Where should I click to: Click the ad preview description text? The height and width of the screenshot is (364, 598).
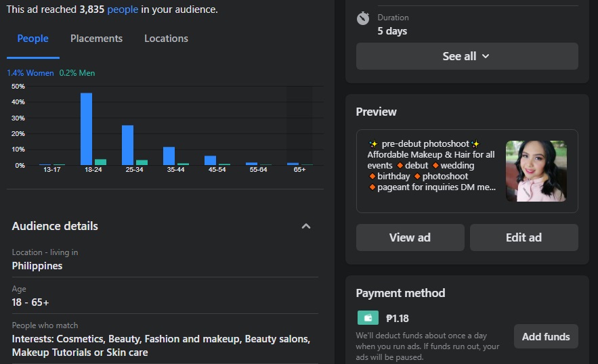coord(432,166)
